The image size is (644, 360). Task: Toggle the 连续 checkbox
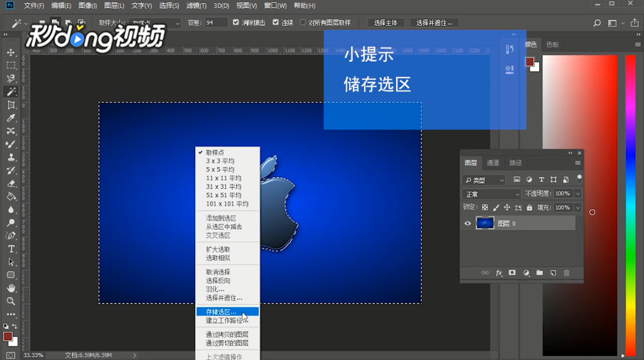click(x=275, y=23)
